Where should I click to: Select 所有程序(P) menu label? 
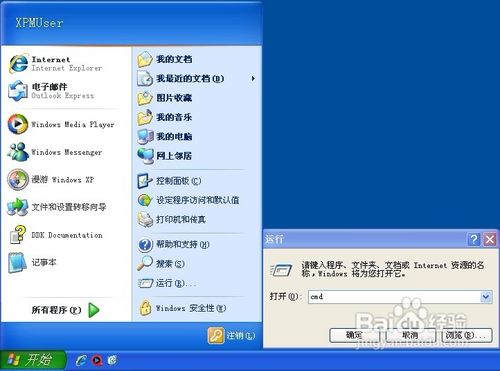pyautogui.click(x=56, y=310)
